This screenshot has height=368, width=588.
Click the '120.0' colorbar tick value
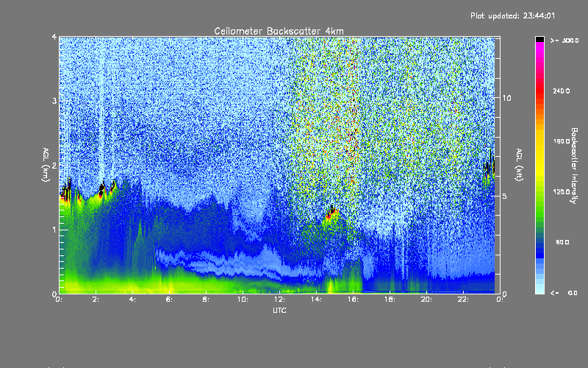[x=562, y=191]
